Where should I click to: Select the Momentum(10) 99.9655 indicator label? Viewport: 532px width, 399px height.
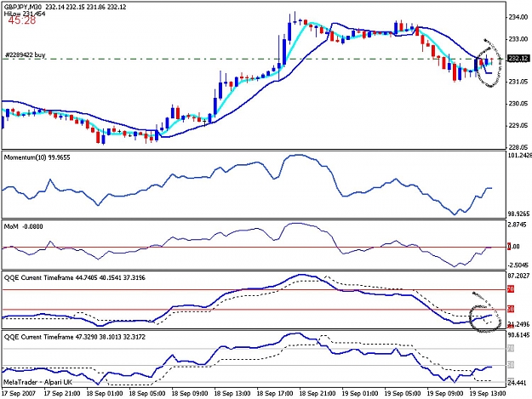point(37,157)
